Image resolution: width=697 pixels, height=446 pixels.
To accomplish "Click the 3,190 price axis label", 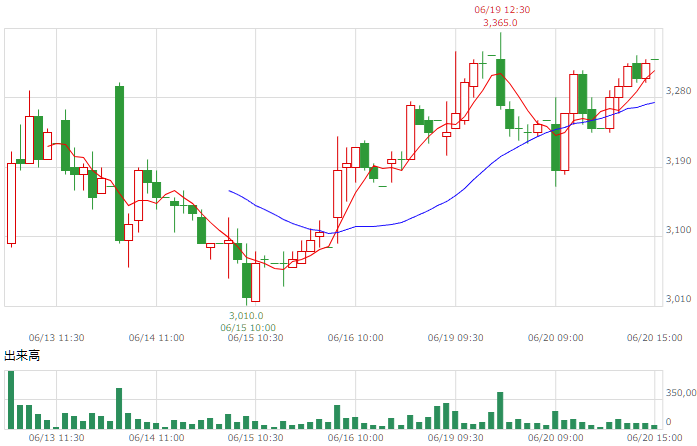I will [x=678, y=161].
